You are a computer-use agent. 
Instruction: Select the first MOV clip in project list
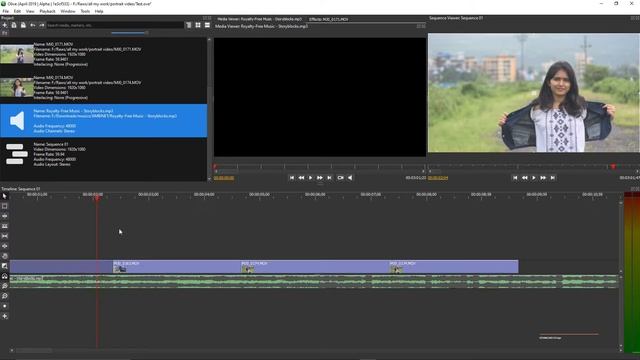tap(104, 54)
